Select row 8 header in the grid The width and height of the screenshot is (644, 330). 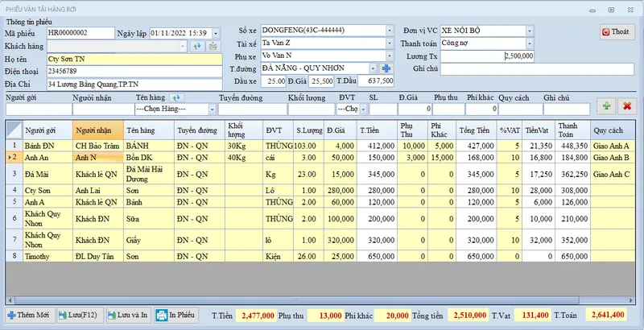pos(14,257)
